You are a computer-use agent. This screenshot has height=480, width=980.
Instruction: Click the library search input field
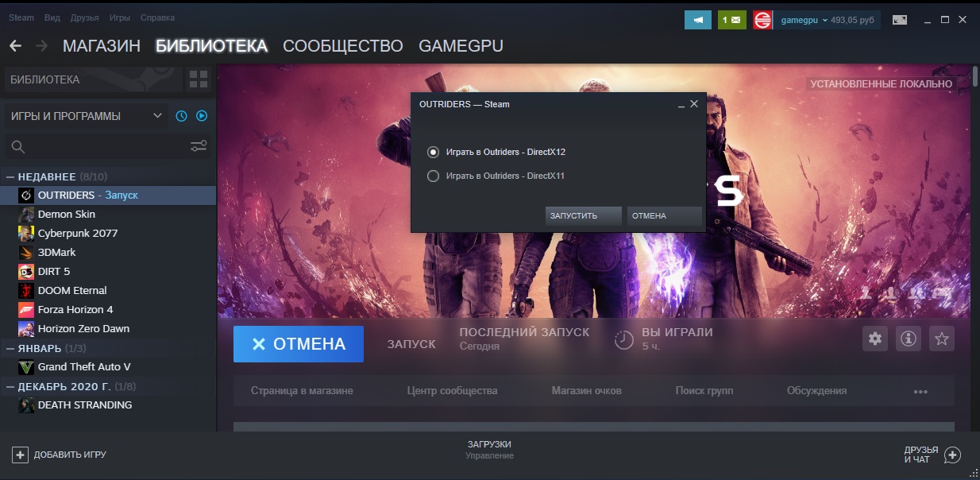pos(109,146)
